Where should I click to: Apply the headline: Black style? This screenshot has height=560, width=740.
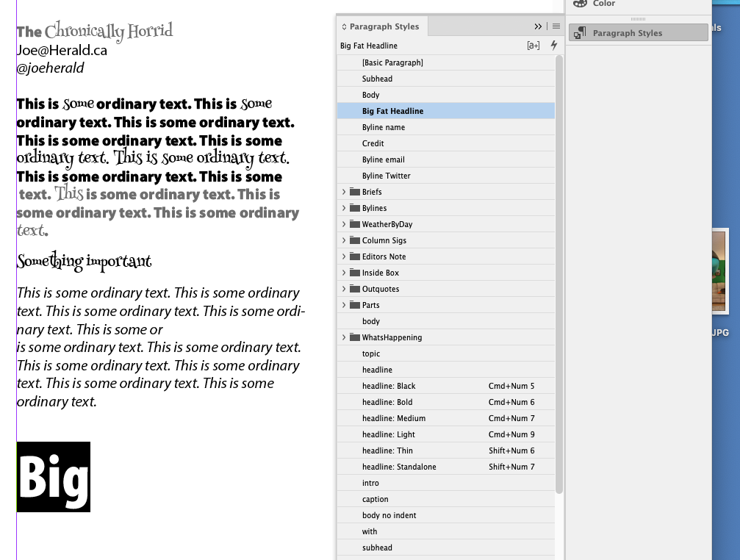point(446,386)
